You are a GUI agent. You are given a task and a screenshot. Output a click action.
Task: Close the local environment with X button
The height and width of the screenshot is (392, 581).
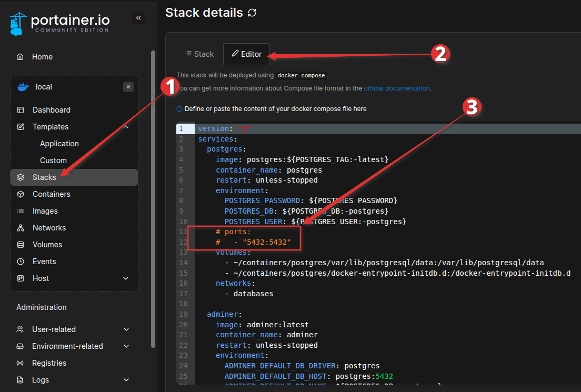click(x=128, y=87)
